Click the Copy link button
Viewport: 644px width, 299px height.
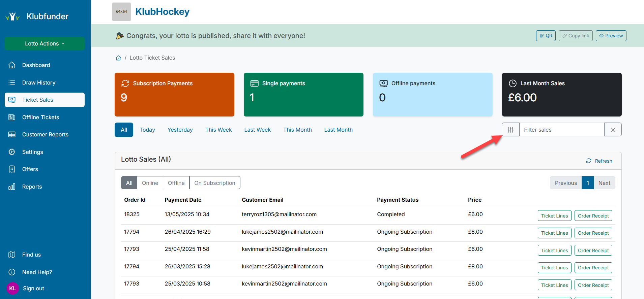click(x=576, y=36)
